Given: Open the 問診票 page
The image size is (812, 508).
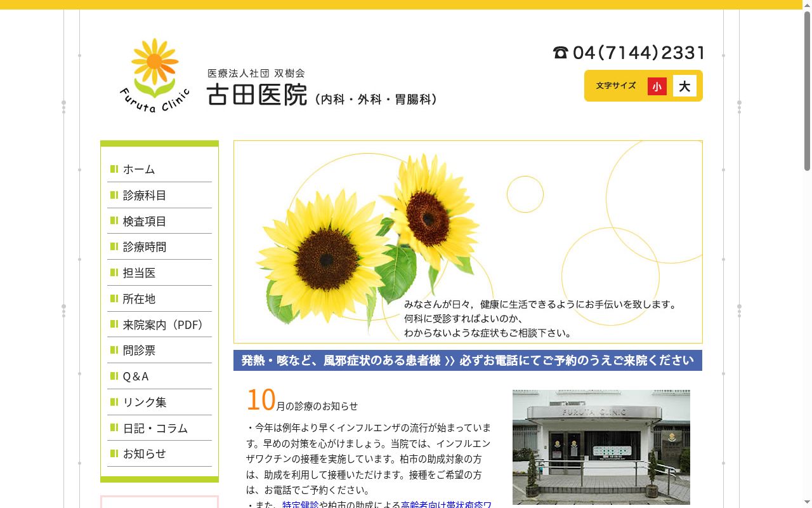Looking at the screenshot, I should point(159,350).
